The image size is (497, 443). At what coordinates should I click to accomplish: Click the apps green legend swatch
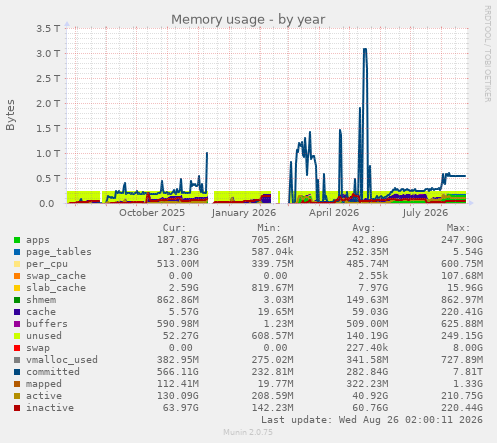tap(17, 240)
